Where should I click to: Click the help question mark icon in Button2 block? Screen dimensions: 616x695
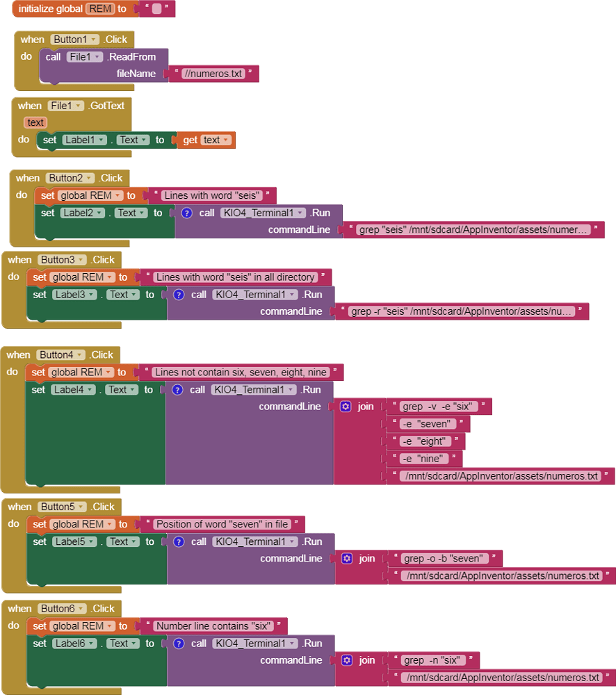(186, 213)
